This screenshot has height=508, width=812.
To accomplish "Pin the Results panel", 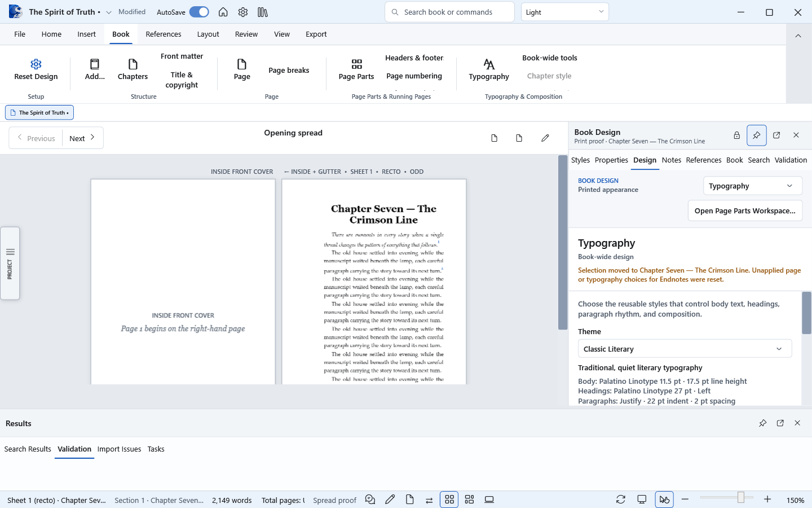I will (x=763, y=423).
